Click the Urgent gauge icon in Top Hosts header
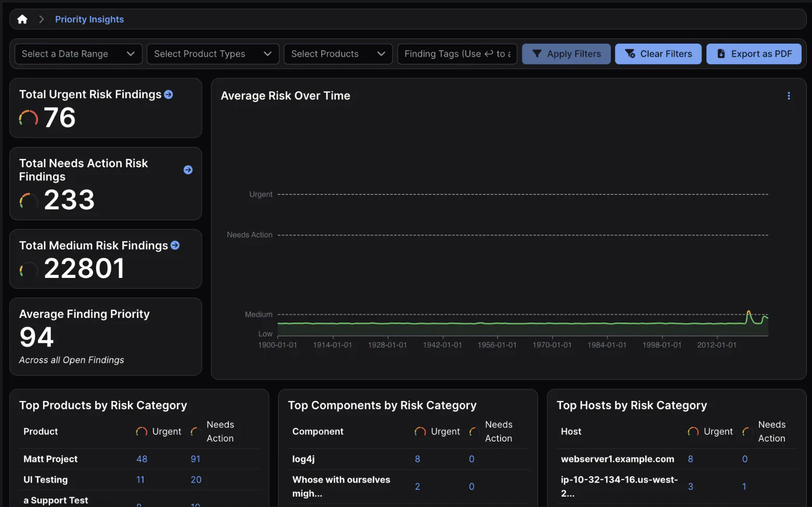The image size is (812, 507). [693, 432]
